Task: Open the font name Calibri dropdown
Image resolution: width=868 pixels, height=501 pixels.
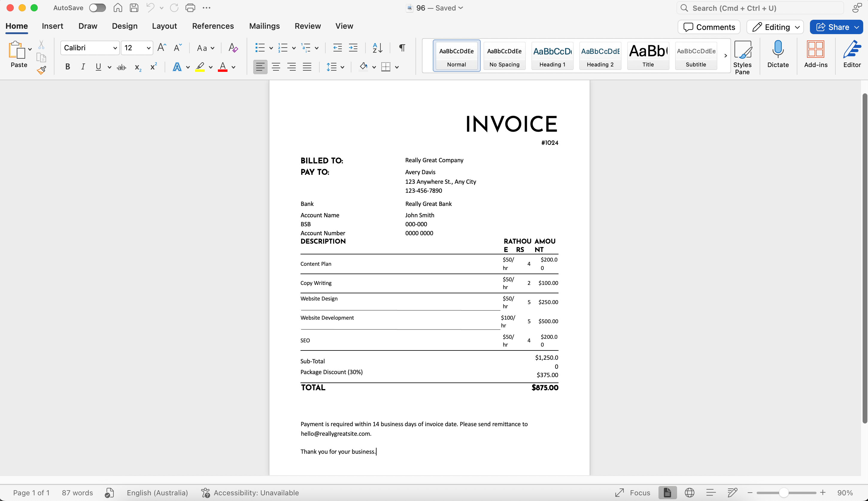Action: click(115, 48)
